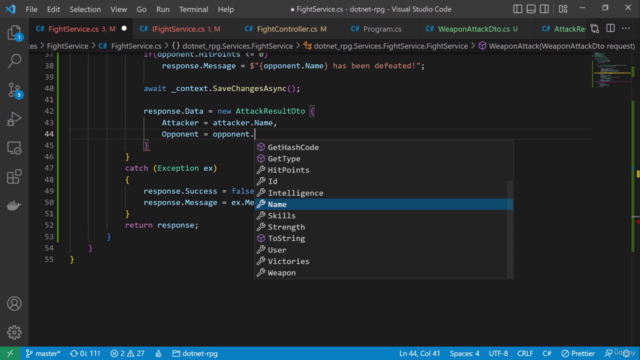The image size is (640, 360).
Task: Open the Search view in activity bar
Action: [14, 61]
